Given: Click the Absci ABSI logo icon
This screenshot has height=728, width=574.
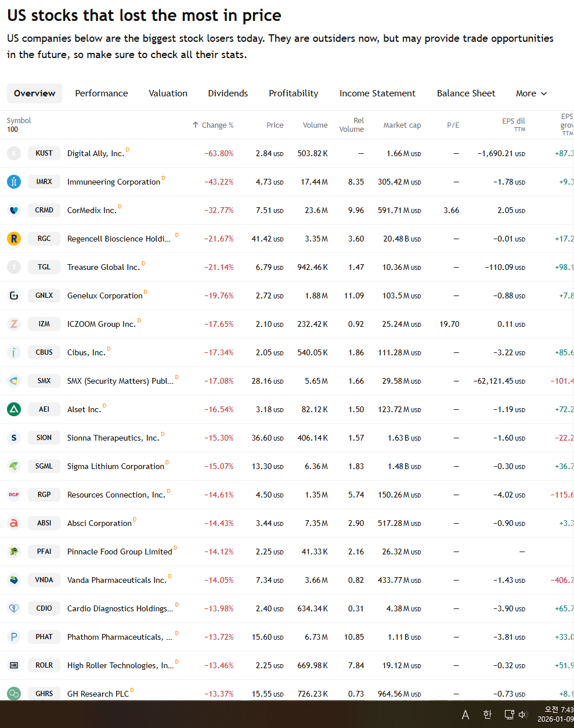Looking at the screenshot, I should tap(14, 523).
